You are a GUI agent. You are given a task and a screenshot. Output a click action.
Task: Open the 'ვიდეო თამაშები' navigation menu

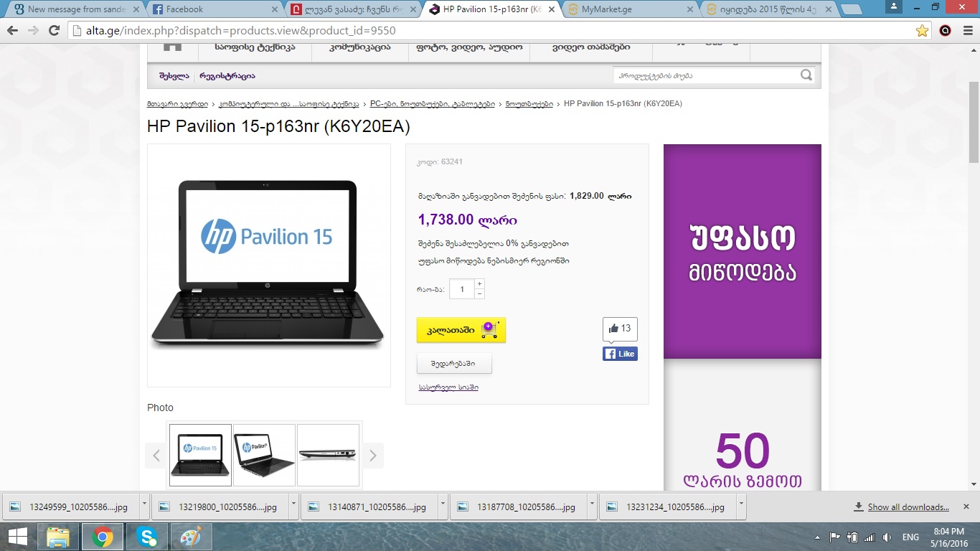click(591, 47)
